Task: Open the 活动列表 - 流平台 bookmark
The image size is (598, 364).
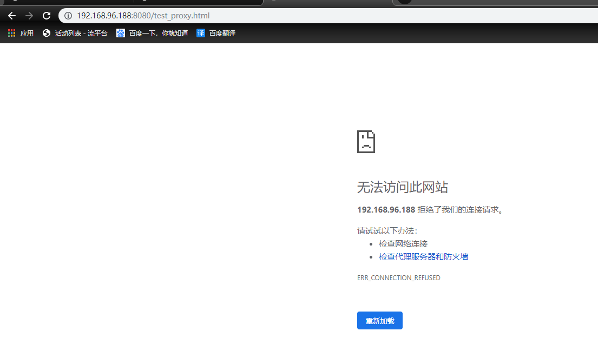Action: pos(75,33)
